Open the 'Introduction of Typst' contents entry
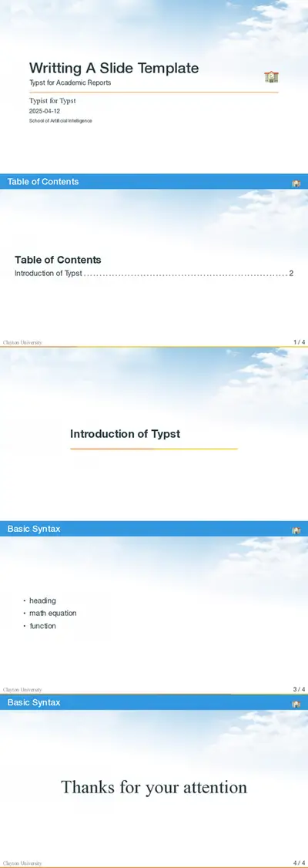The image size is (308, 868). click(49, 274)
